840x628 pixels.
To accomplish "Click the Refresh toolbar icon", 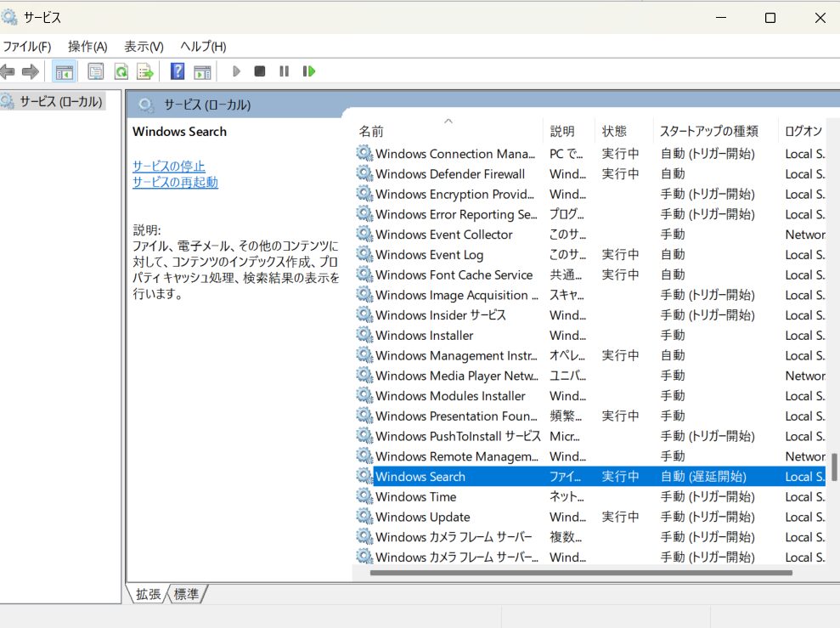I will pos(121,71).
